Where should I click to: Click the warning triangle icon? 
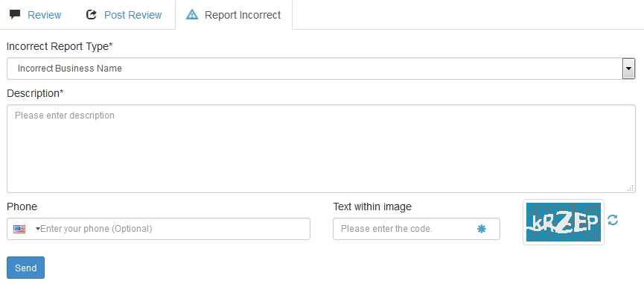pyautogui.click(x=192, y=15)
